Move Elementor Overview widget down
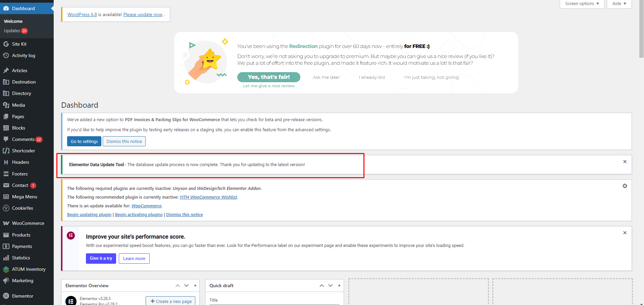Viewport: 644px width, 305px height. [x=187, y=286]
